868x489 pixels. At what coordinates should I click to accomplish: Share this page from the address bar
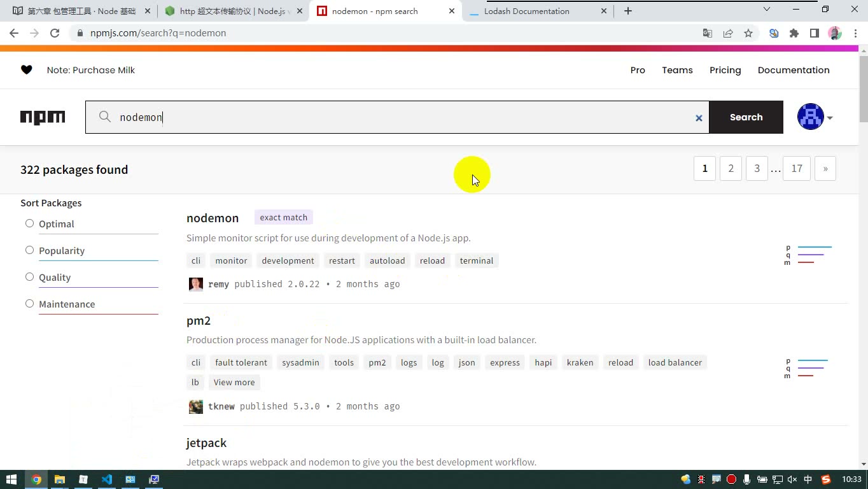(x=728, y=33)
